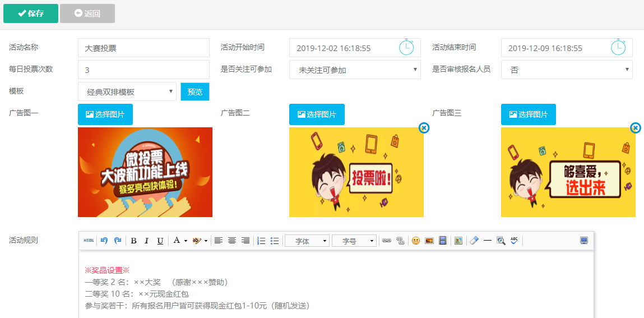Open the emoticon smiley picker
This screenshot has height=318, width=644.
tap(416, 241)
